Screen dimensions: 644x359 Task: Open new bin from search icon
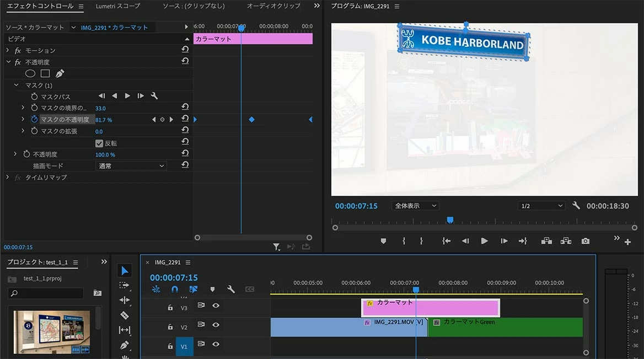[98, 293]
